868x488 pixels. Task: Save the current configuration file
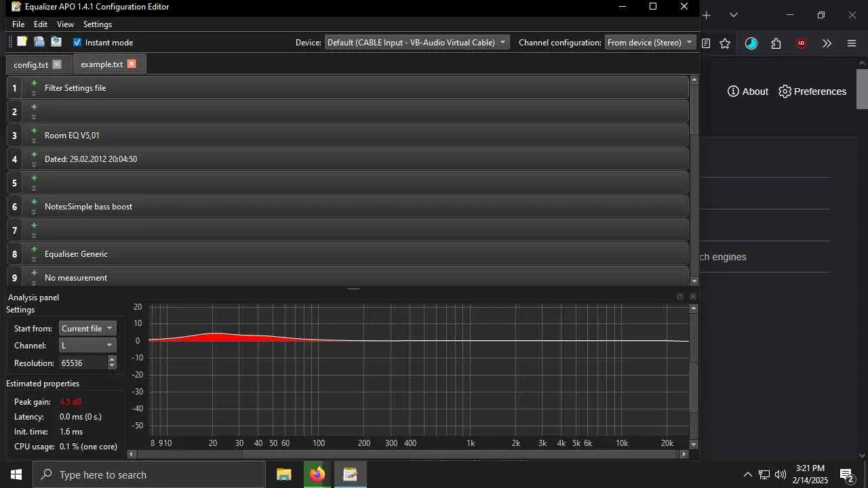pyautogui.click(x=56, y=42)
